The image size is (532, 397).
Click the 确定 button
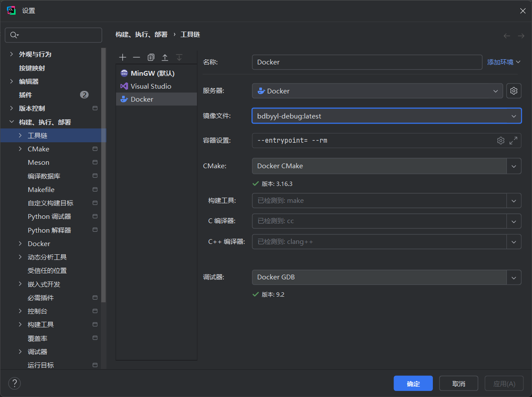point(413,384)
